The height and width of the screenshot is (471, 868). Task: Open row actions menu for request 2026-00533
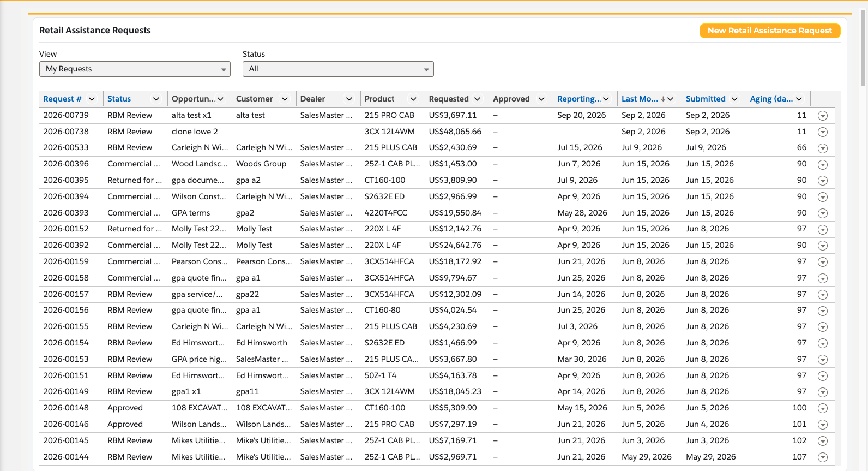[x=823, y=148]
